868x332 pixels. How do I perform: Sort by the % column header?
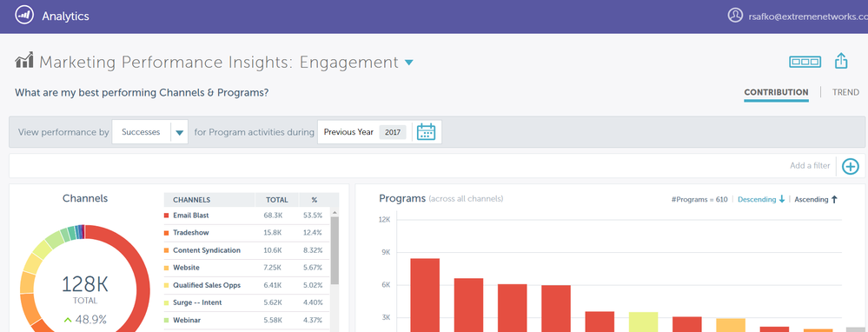(x=314, y=200)
